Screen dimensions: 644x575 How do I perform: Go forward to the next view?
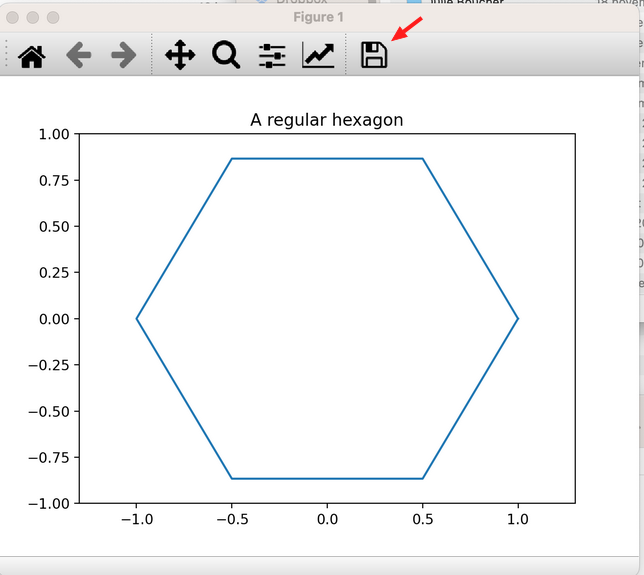(x=123, y=56)
